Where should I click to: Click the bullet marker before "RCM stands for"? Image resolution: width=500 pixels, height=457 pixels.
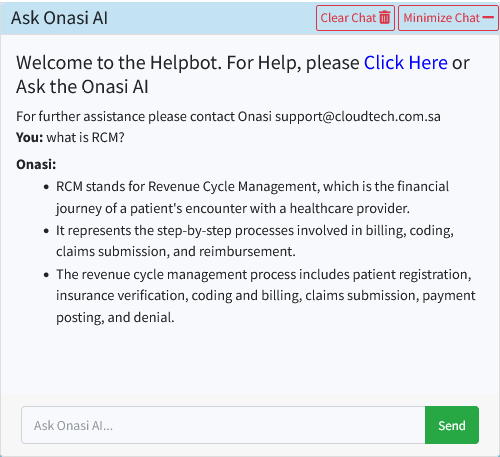[46, 187]
